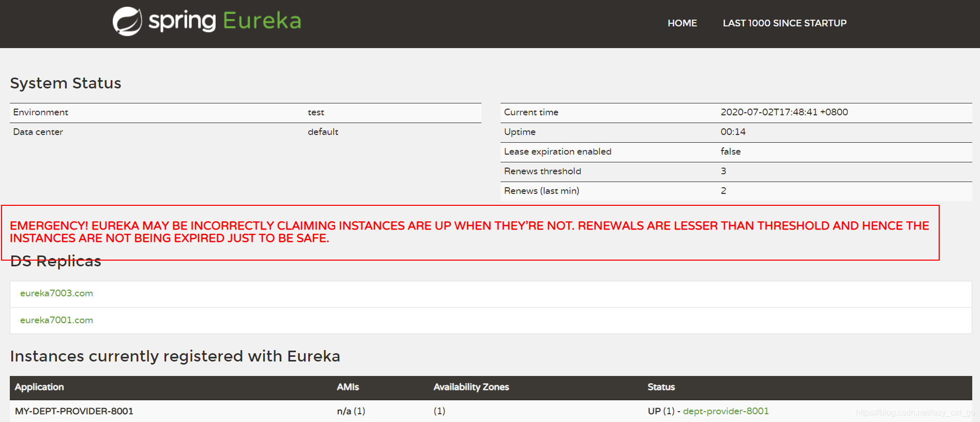Select the Renews last min value 2
The height and width of the screenshot is (422, 980).
pos(723,191)
